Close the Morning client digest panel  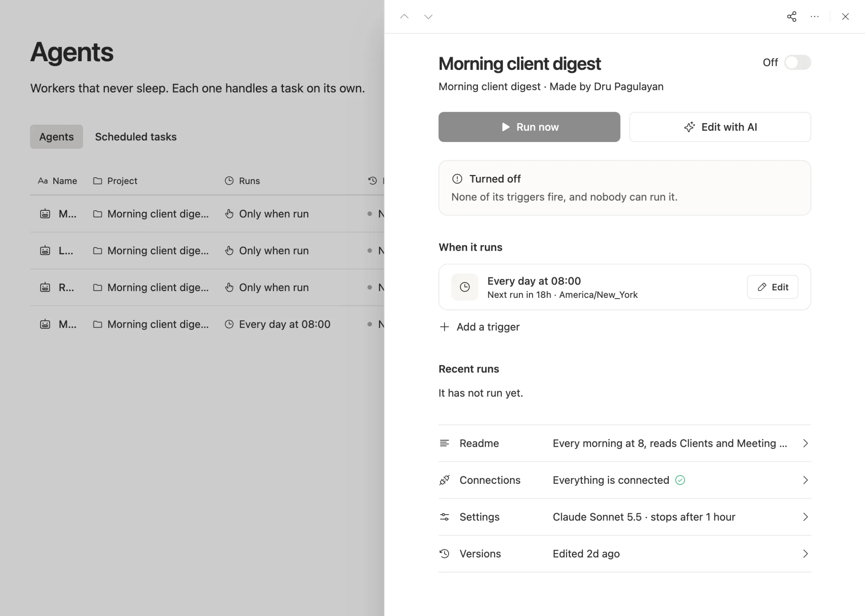[x=845, y=17]
